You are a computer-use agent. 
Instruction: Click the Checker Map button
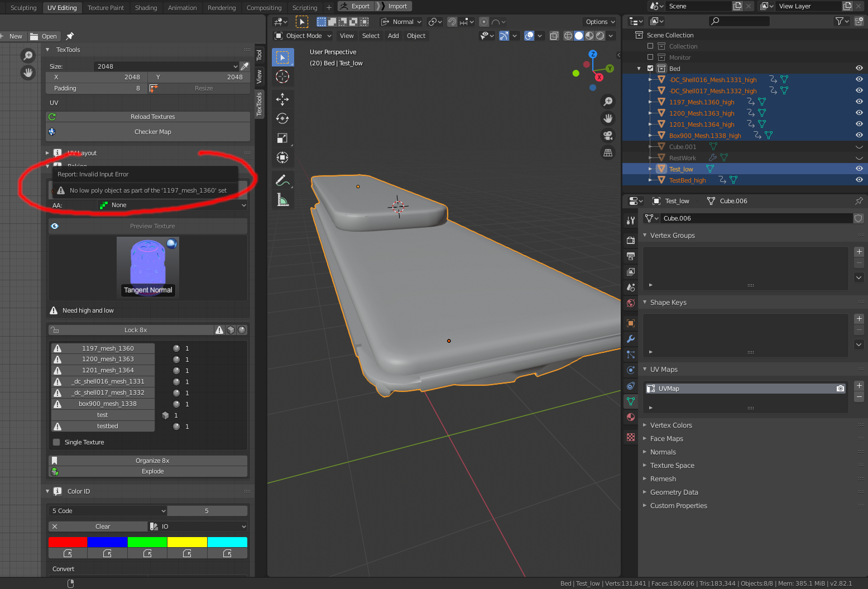[x=148, y=132]
